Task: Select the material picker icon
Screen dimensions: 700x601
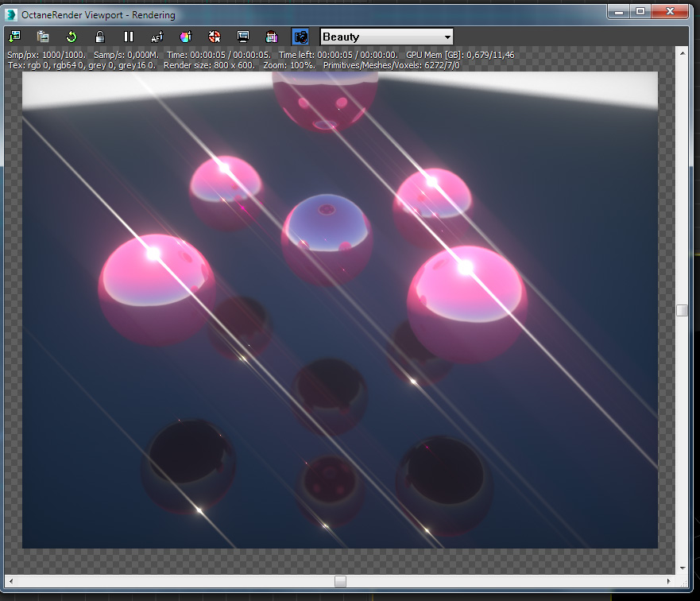Action: click(215, 37)
